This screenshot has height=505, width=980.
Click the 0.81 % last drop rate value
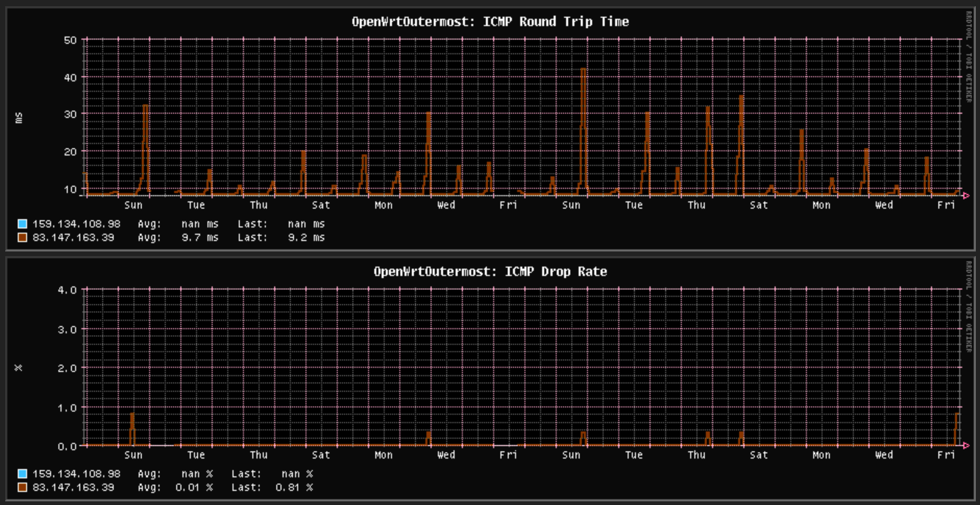tap(294, 487)
